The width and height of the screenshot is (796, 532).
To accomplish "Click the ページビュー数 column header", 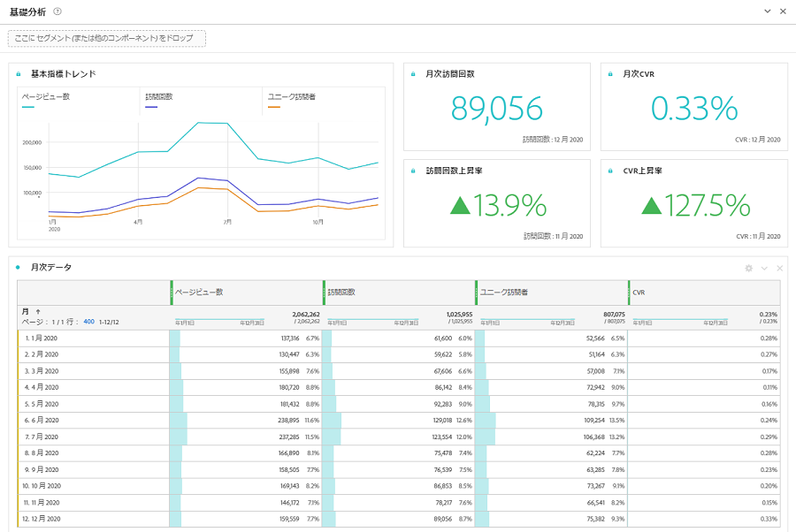I will pyautogui.click(x=246, y=293).
